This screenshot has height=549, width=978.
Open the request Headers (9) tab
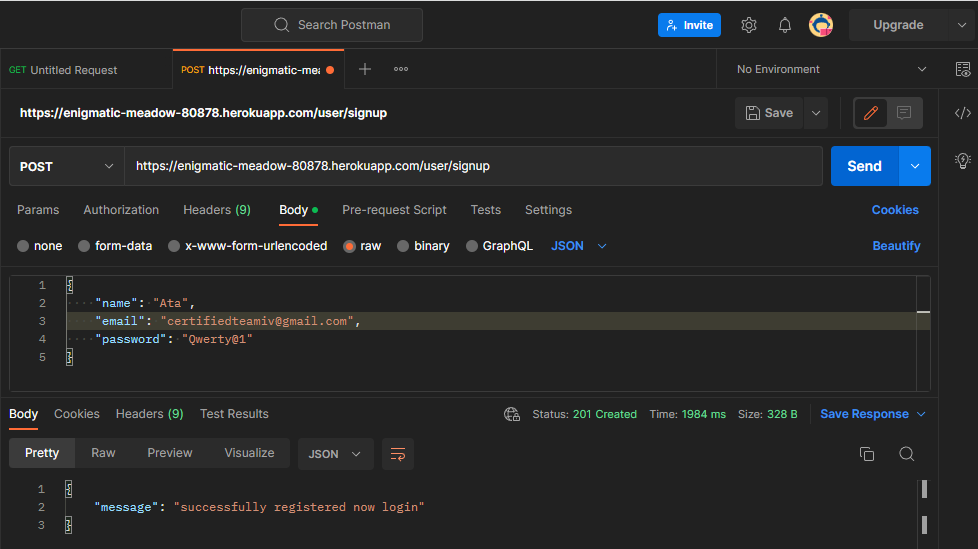pos(217,210)
